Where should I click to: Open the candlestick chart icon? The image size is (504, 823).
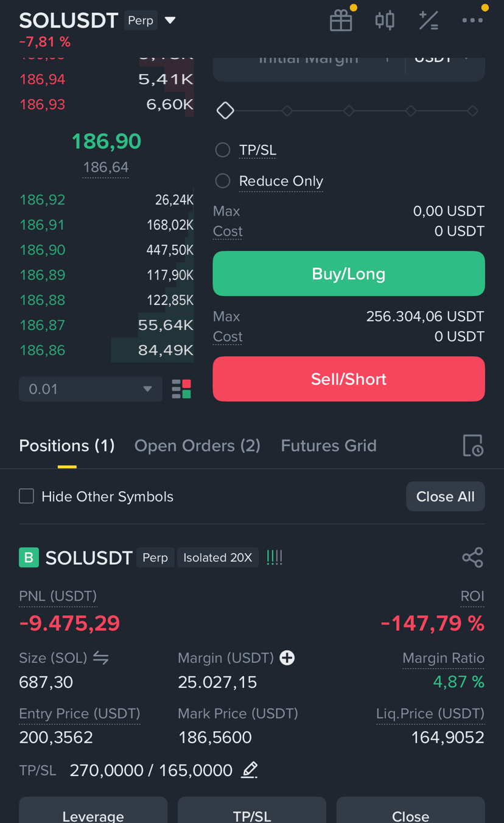tap(385, 21)
